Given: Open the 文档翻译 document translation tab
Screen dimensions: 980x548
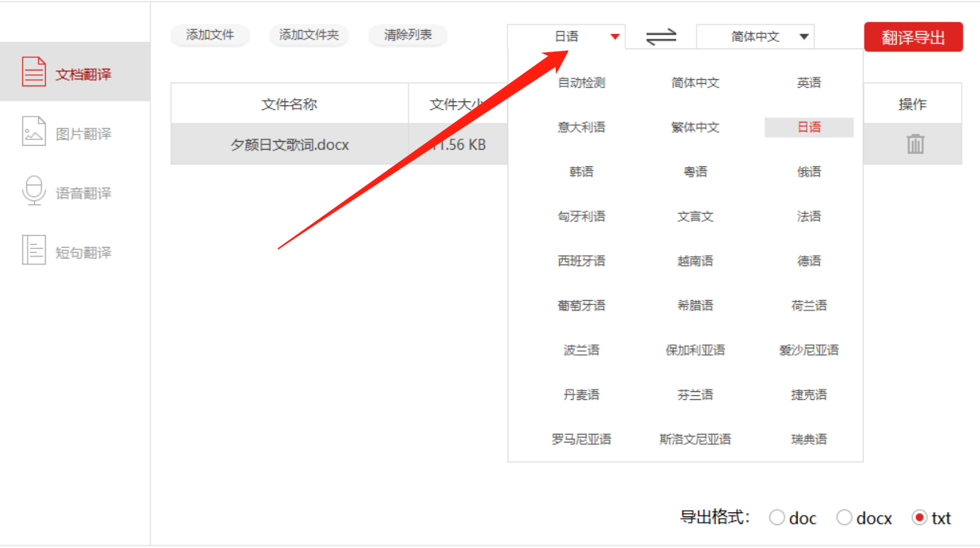Looking at the screenshot, I should click(74, 72).
